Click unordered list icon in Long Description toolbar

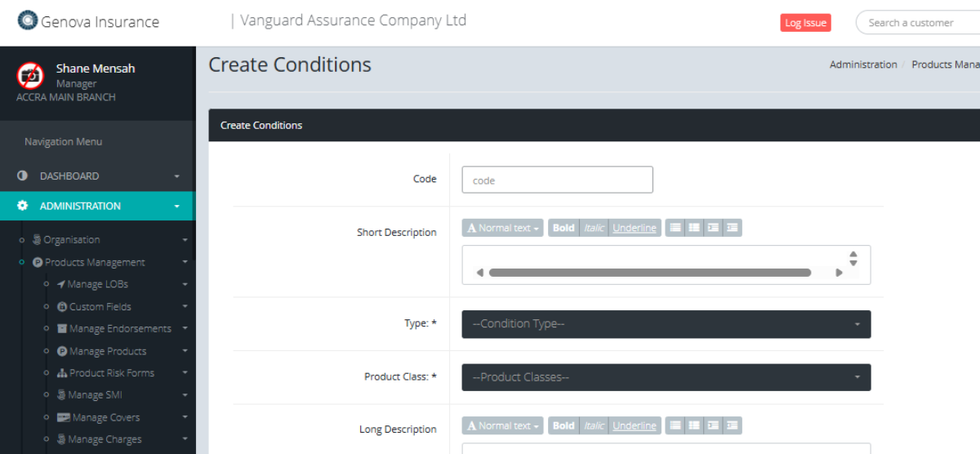675,425
